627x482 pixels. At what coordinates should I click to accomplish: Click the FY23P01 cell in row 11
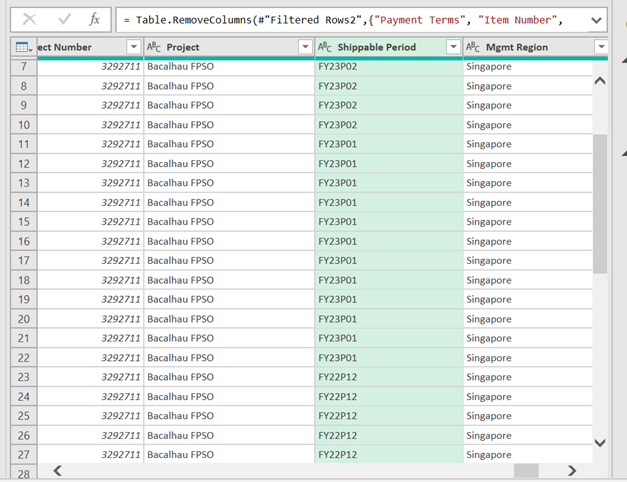tap(389, 144)
